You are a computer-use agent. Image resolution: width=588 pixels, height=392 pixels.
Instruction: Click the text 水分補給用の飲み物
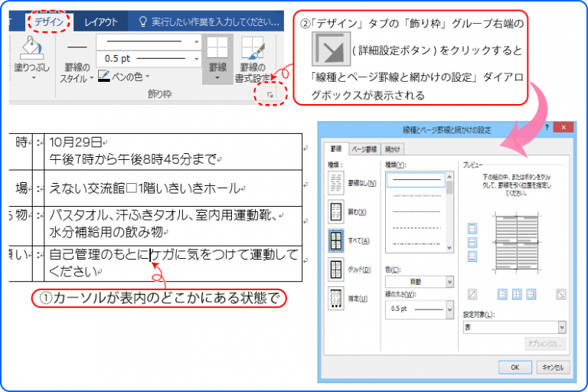[x=106, y=232]
